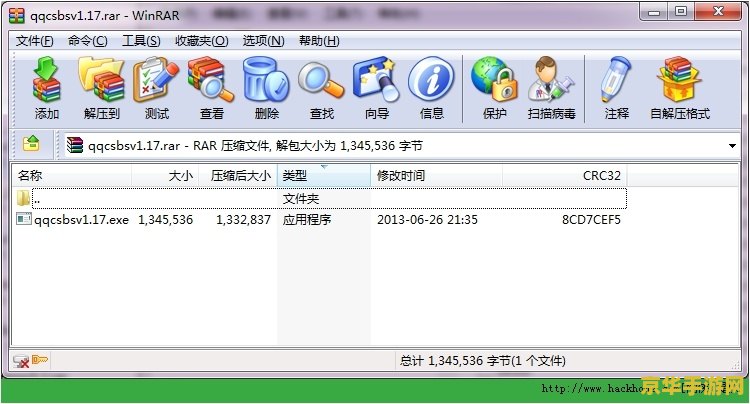Click the WinRAR title bar app icon
750x404 pixels.
17,15
